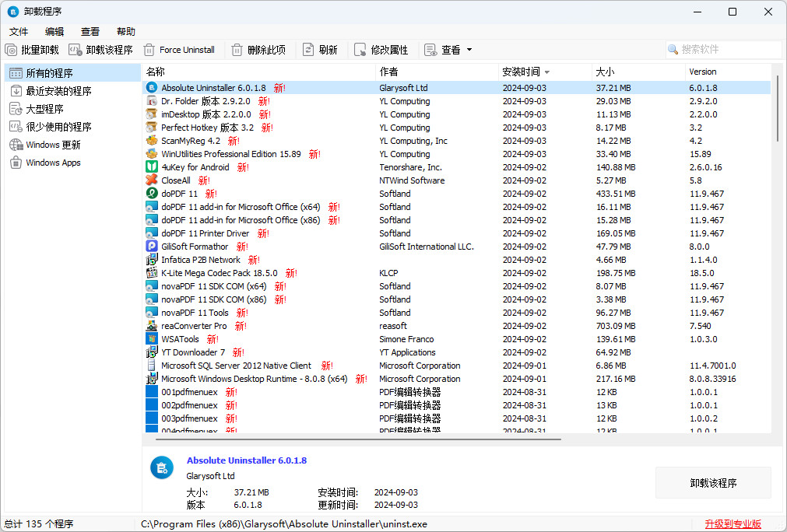Click the 升级到专业版 upgrade link
The height and width of the screenshot is (532, 787).
coord(733,524)
